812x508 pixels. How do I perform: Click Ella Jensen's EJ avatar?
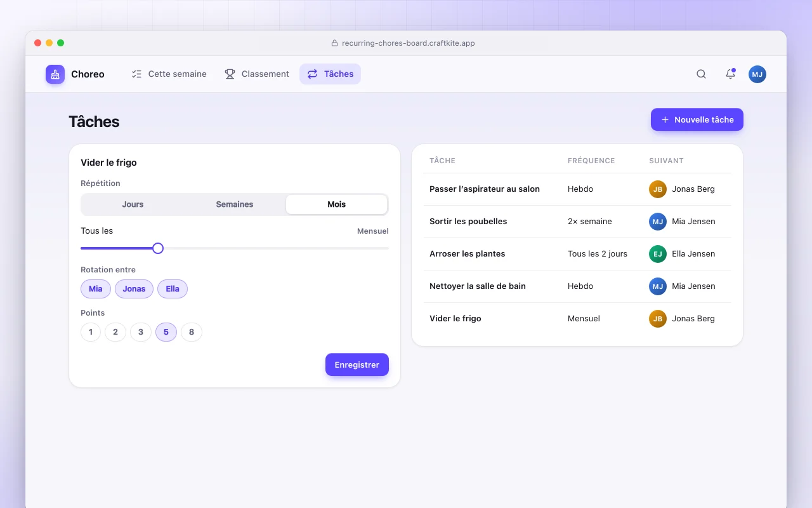click(658, 254)
